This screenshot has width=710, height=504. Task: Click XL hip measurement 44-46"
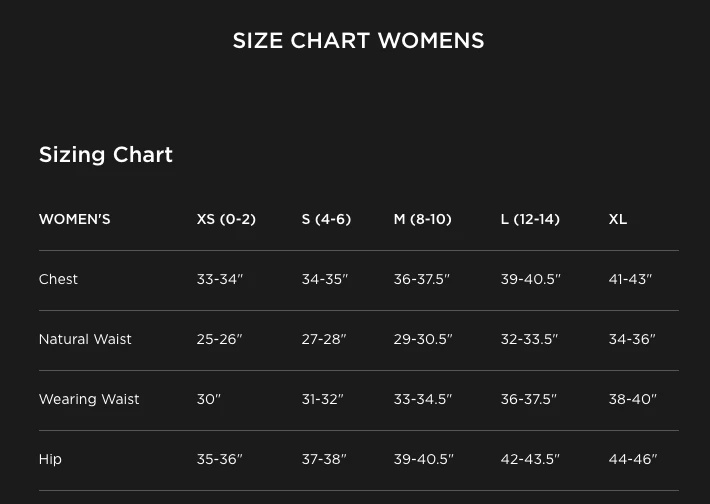click(x=633, y=459)
